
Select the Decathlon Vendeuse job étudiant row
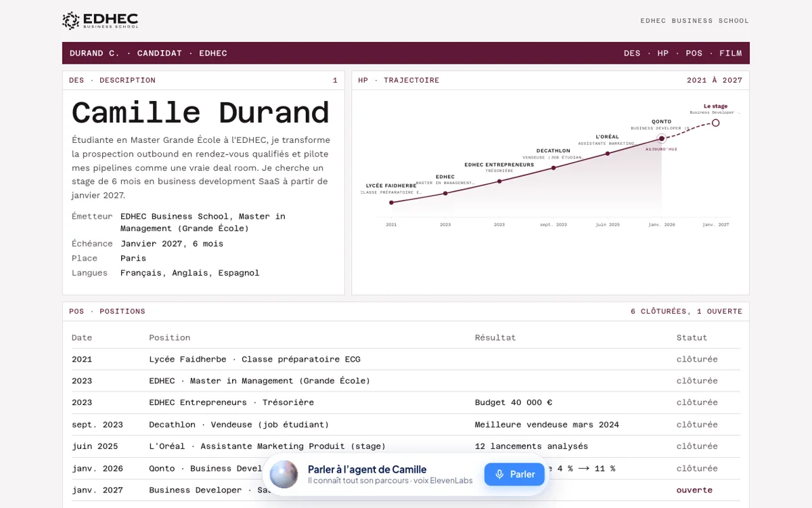[x=406, y=425]
